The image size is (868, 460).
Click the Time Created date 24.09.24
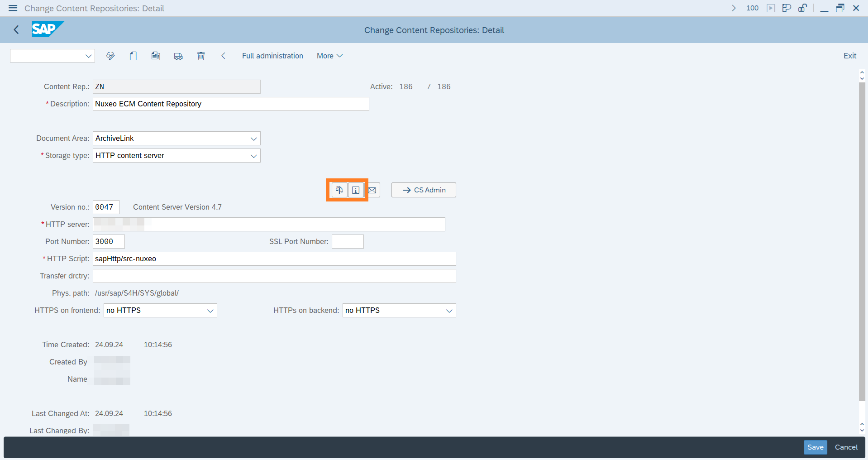point(109,345)
